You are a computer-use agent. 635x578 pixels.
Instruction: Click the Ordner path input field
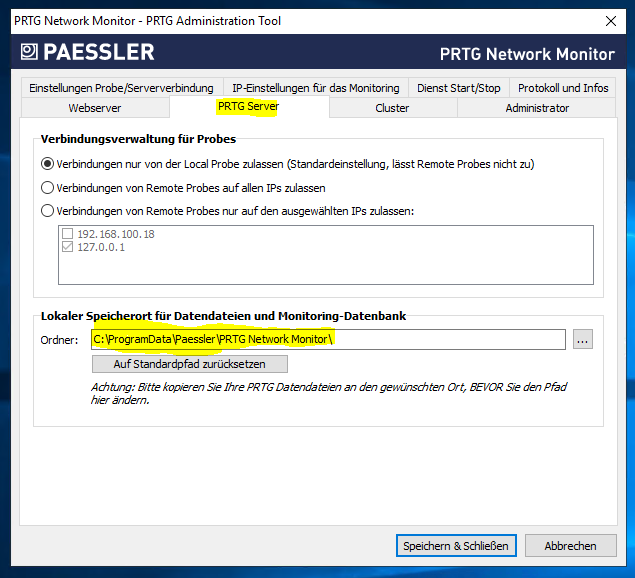click(328, 339)
